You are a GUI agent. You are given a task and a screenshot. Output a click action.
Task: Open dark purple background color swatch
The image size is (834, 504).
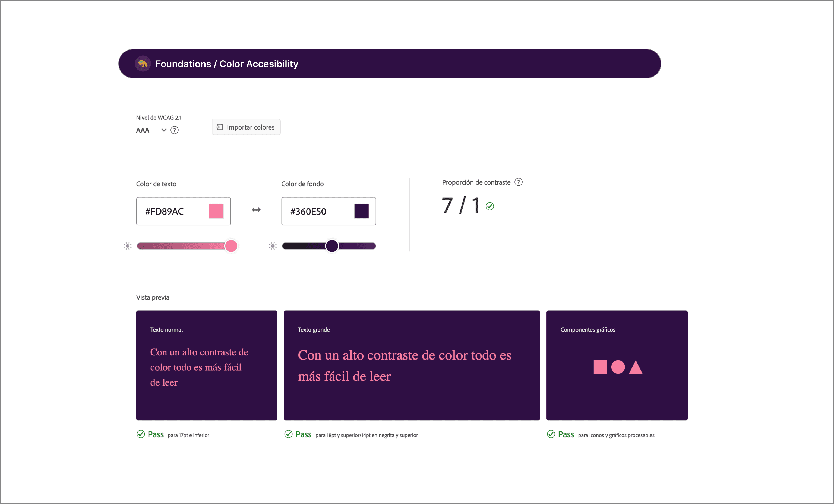(362, 211)
